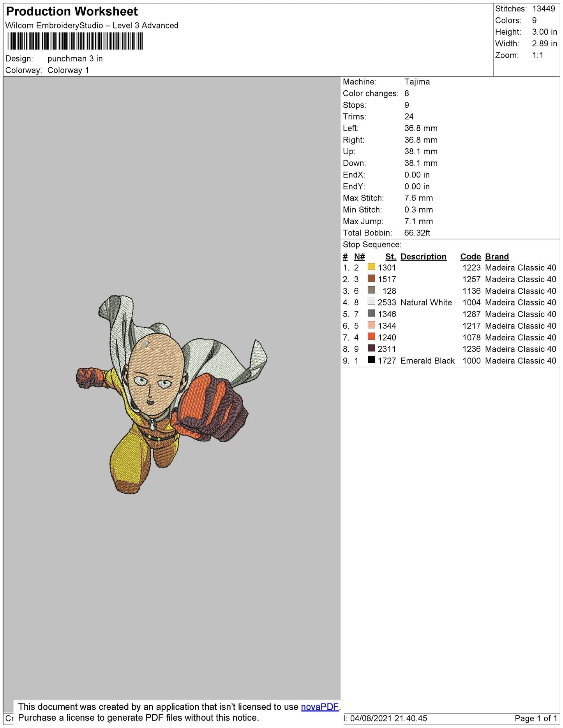Click thread code 1078 in row 7
563x728 pixels.
point(471,338)
